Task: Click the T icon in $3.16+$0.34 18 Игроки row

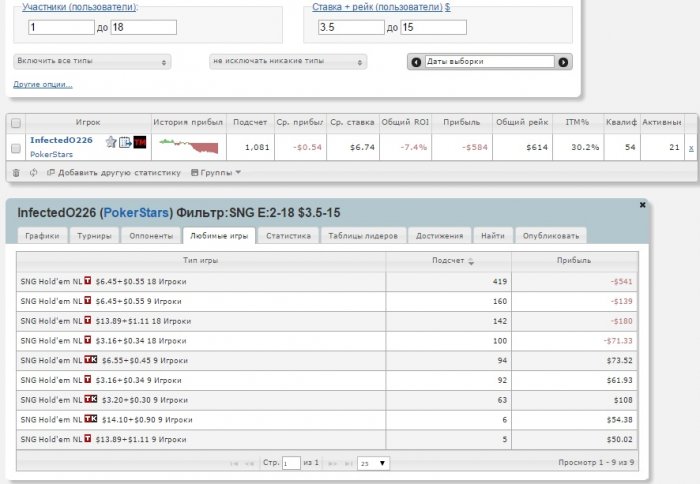Action: (88, 339)
